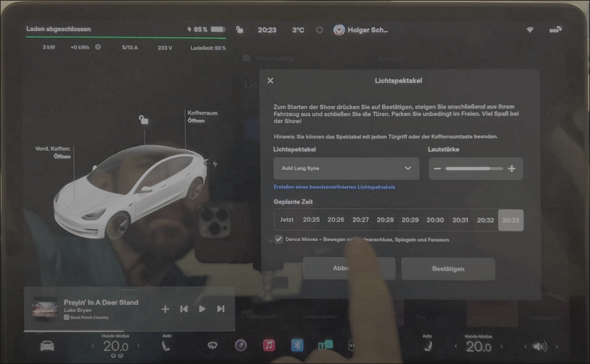Tap the wiper icon in bottom bar
Screen dimensions: 590x364
[213, 346]
